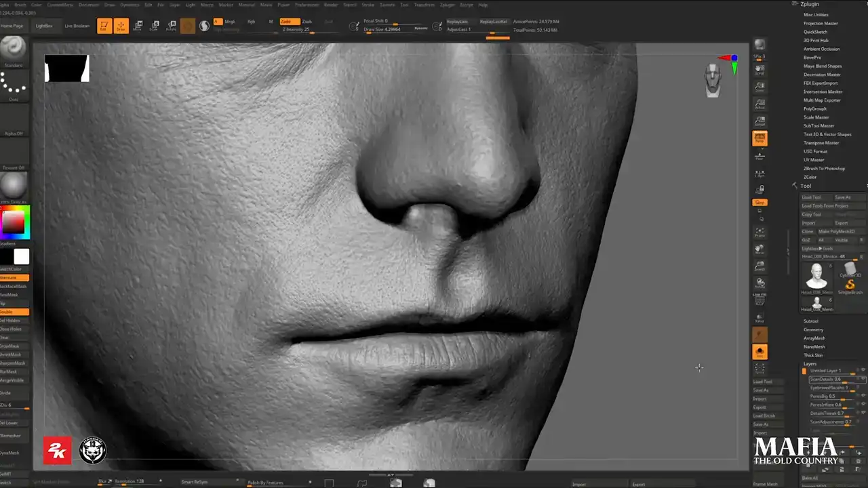Image resolution: width=868 pixels, height=488 pixels.
Task: Click Make PolyMesh3D button
Action: pos(836,231)
